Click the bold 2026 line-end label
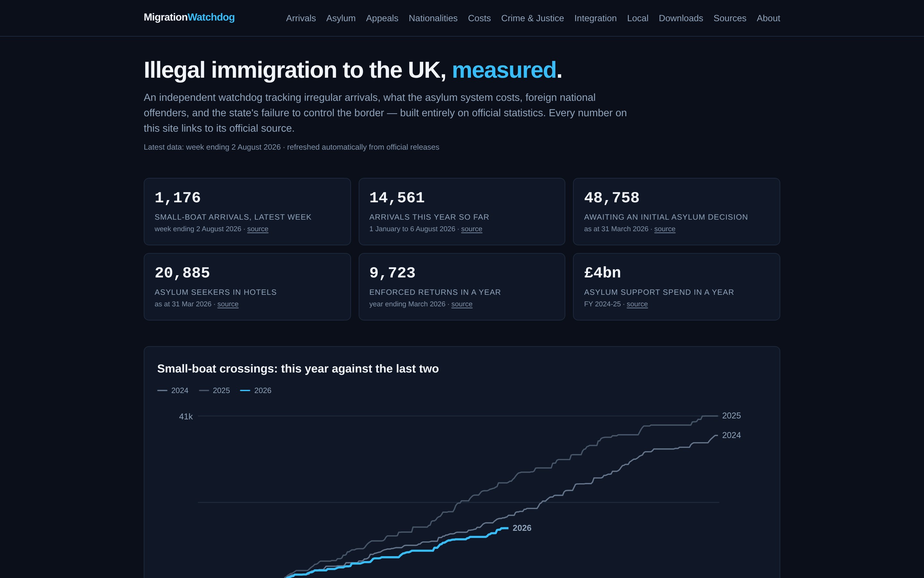Image resolution: width=924 pixels, height=578 pixels. click(x=522, y=528)
